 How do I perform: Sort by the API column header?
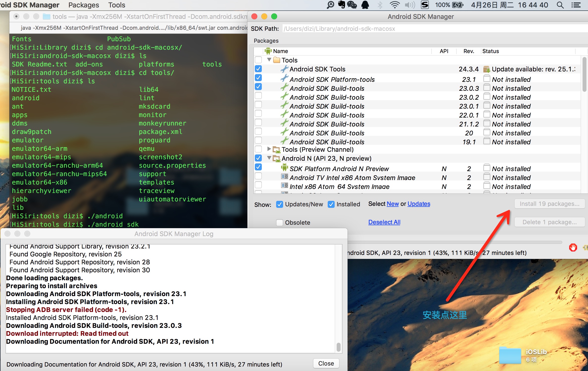pos(444,51)
